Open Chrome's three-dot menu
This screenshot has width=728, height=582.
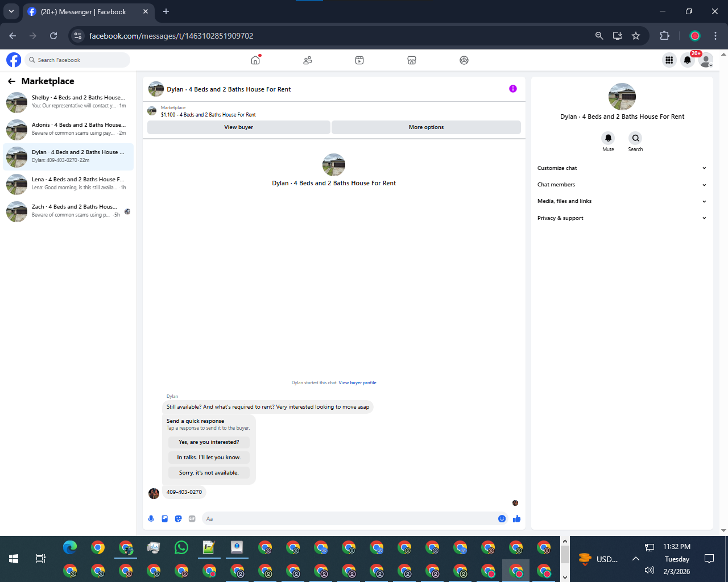click(x=715, y=36)
